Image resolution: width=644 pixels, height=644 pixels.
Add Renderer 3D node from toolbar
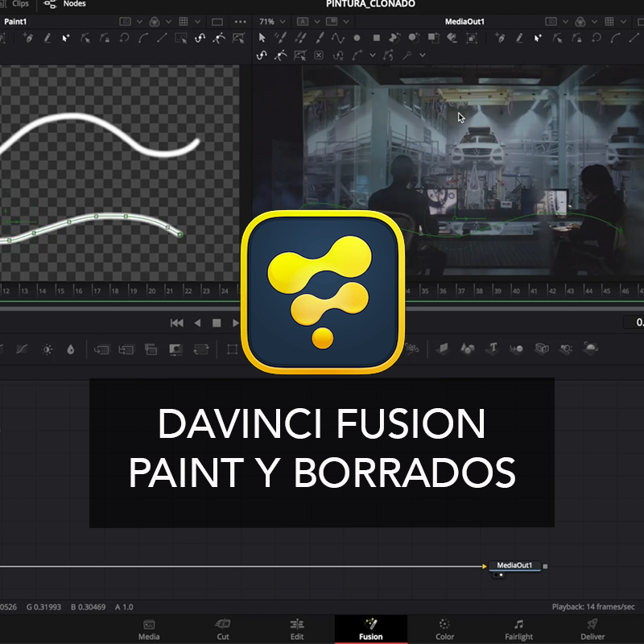click(x=590, y=349)
